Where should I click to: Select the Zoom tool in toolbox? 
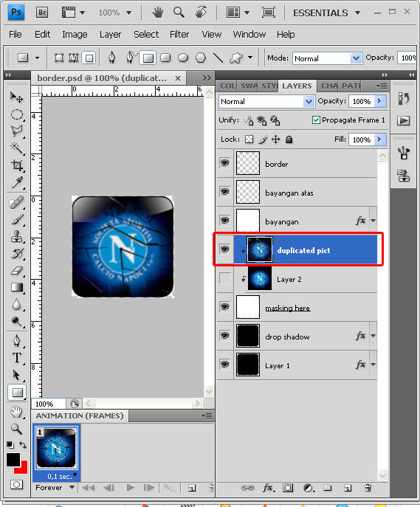[16, 429]
